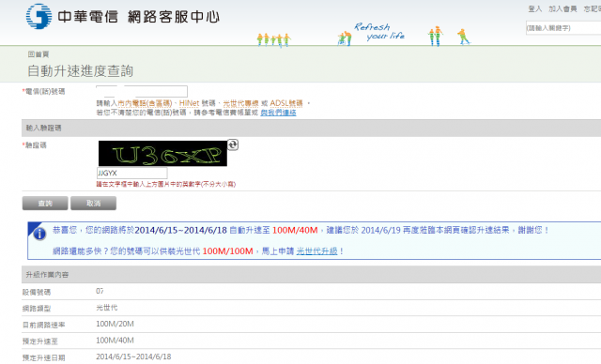
Task: Go back via 回首頁 breadcrumb link
Action: click(x=39, y=54)
